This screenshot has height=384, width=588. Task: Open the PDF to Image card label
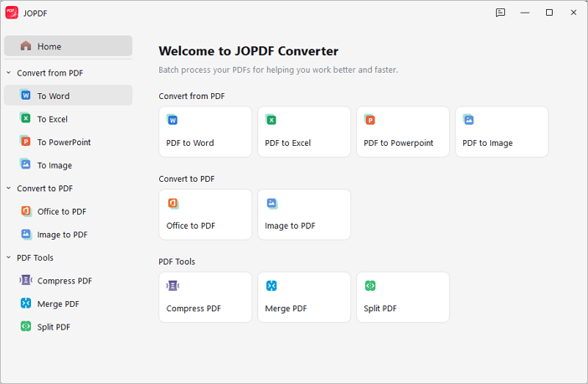[487, 143]
